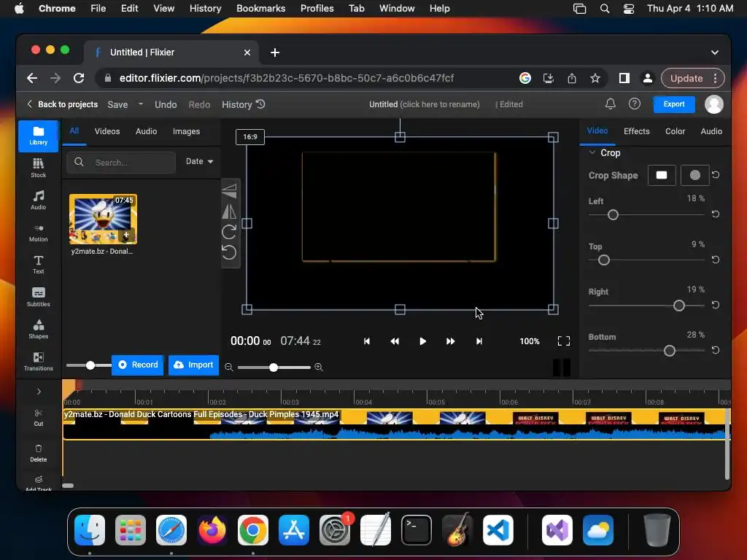
Task: Open the Audio sidebar panel
Action: pyautogui.click(x=38, y=201)
